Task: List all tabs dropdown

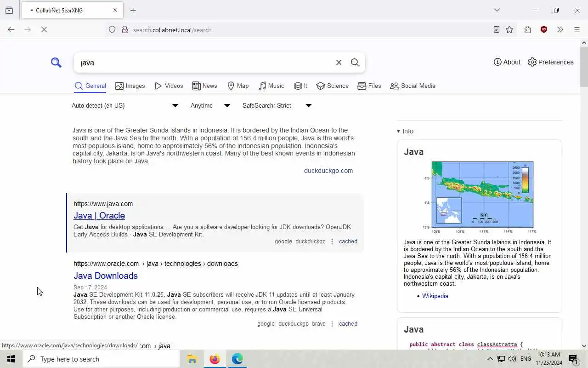Action: tap(497, 10)
